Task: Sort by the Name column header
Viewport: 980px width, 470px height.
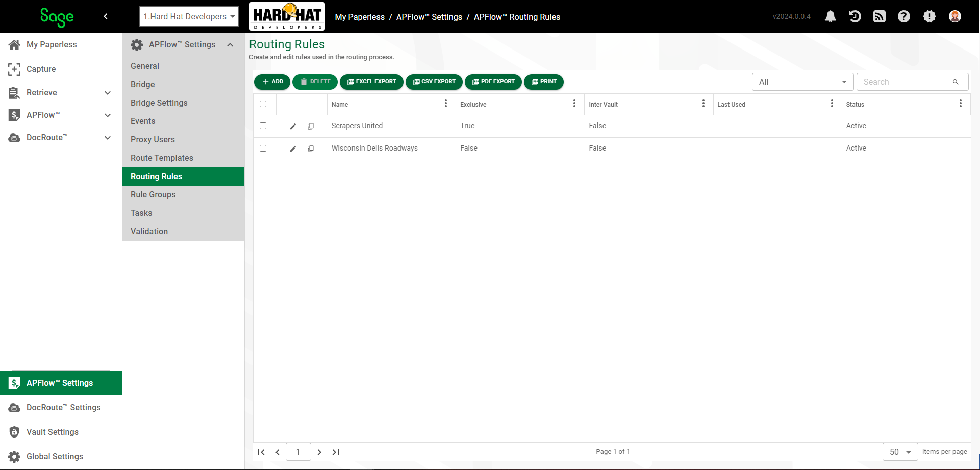Action: [340, 105]
